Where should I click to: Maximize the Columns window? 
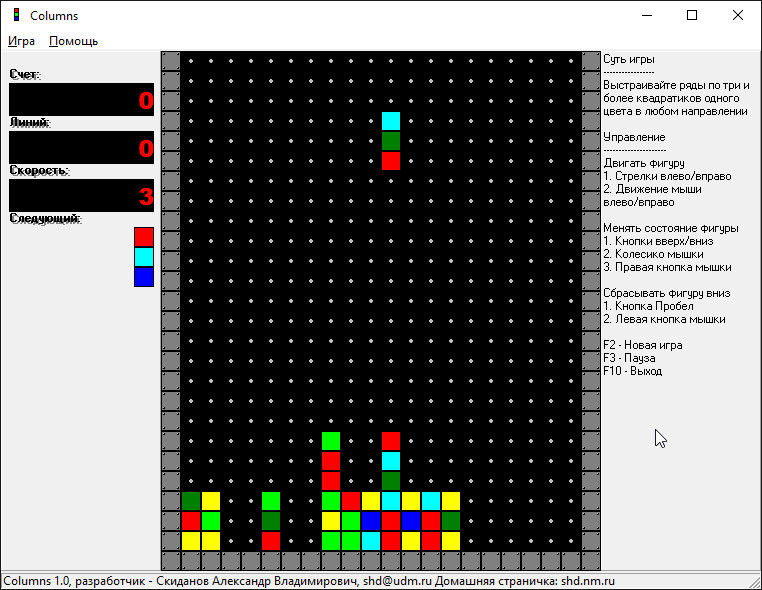pyautogui.click(x=692, y=16)
